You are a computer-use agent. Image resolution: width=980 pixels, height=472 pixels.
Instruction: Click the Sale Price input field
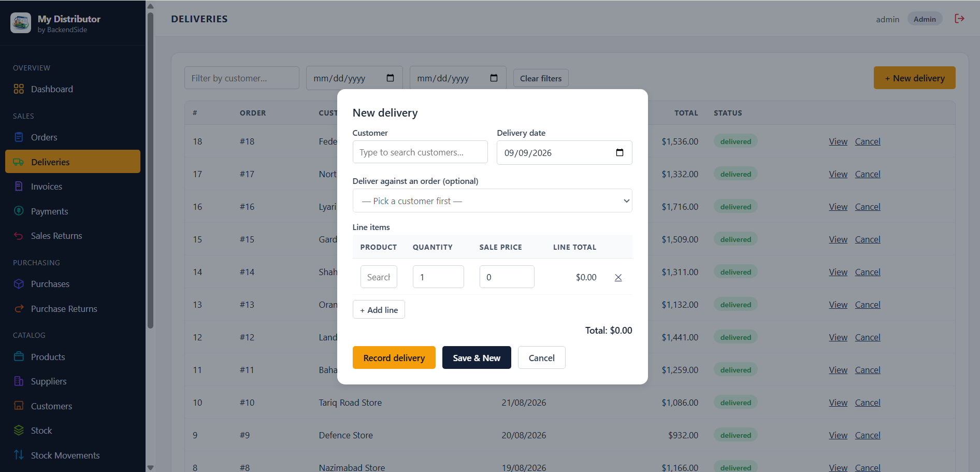pyautogui.click(x=507, y=277)
